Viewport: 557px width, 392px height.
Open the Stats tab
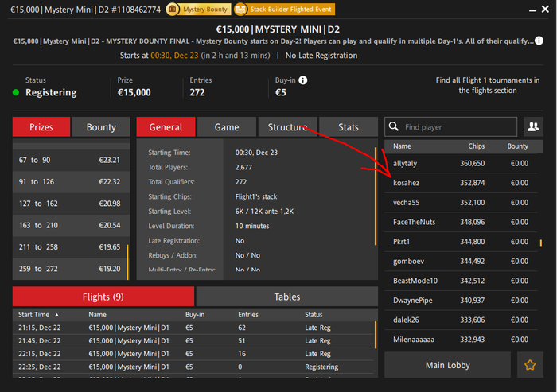[x=349, y=127]
